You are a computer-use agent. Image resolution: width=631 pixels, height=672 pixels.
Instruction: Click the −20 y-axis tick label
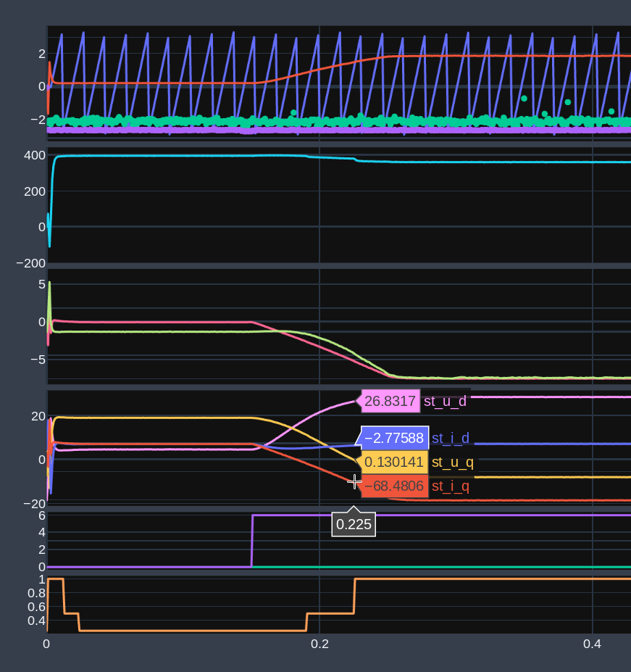(x=34, y=504)
